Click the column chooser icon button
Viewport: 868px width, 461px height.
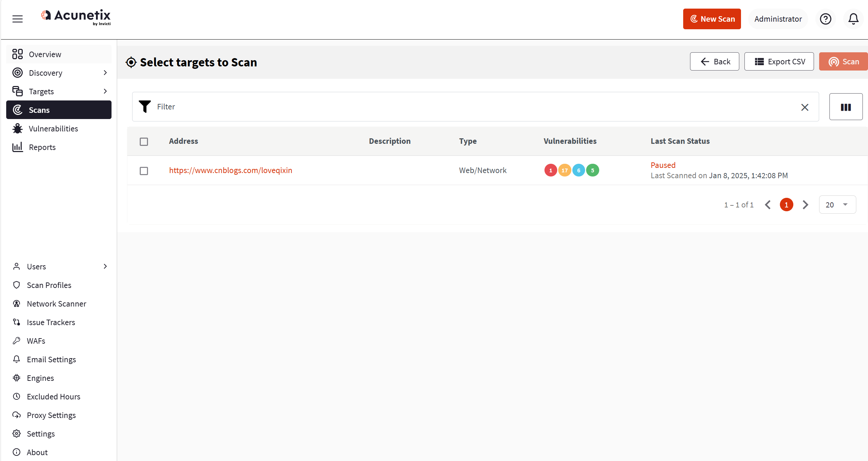tap(846, 107)
